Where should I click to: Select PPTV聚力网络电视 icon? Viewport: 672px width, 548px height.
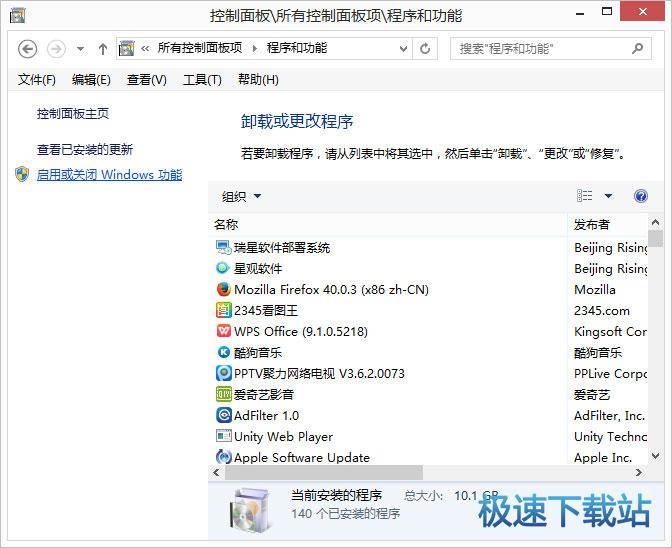[224, 373]
